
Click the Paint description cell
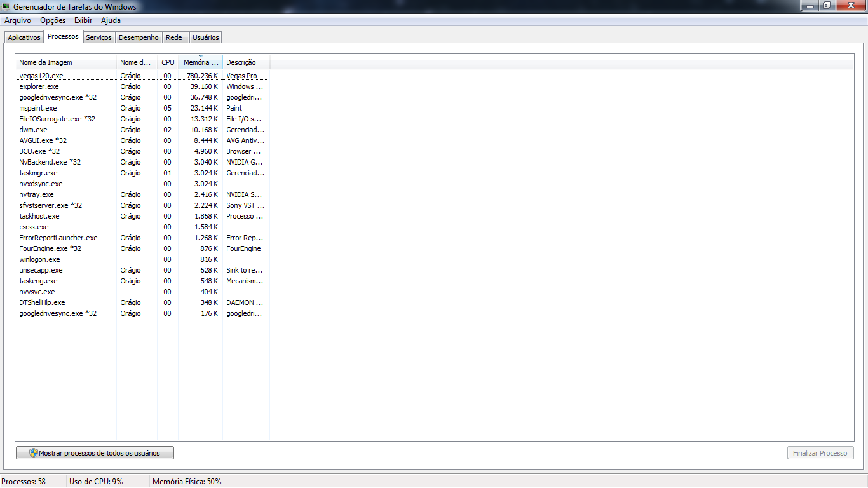234,108
